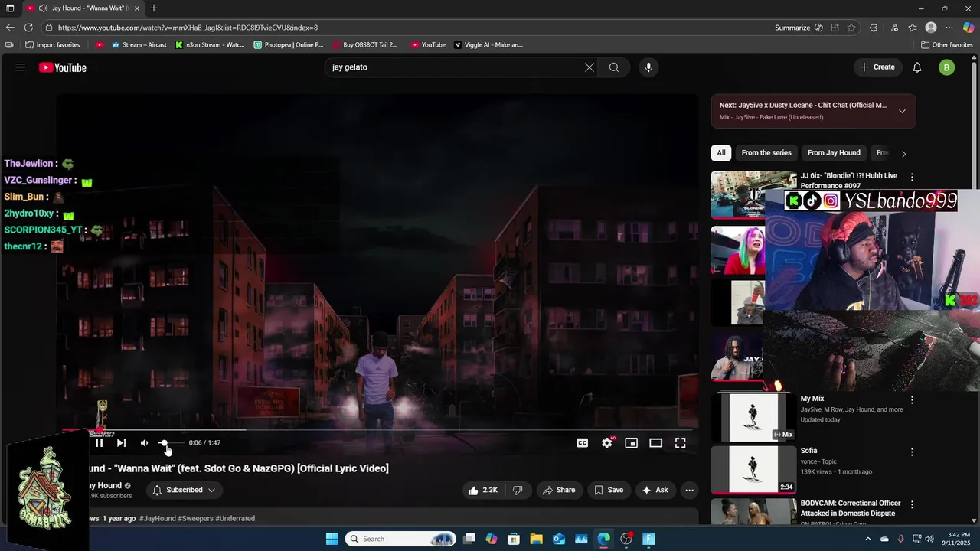Open the JJ 6ix Blondie video title
This screenshot has width=980, height=551.
848,181
